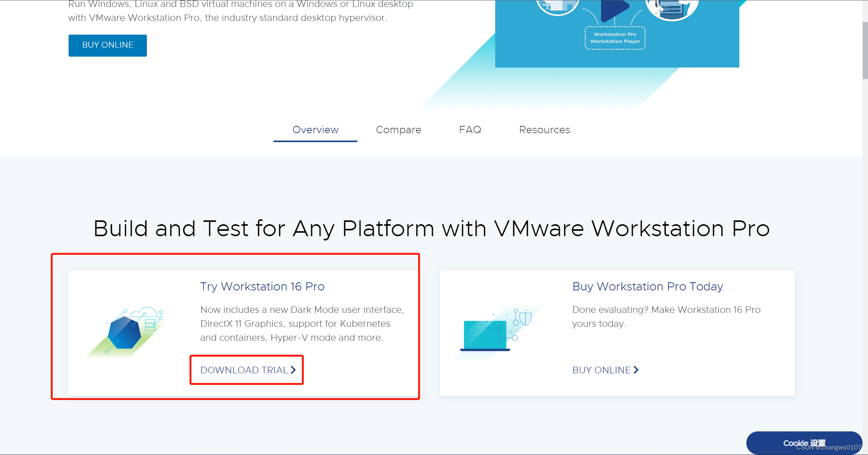This screenshot has height=455, width=868.
Task: Click the Buy Workstation Pro Today heading
Action: click(x=647, y=287)
